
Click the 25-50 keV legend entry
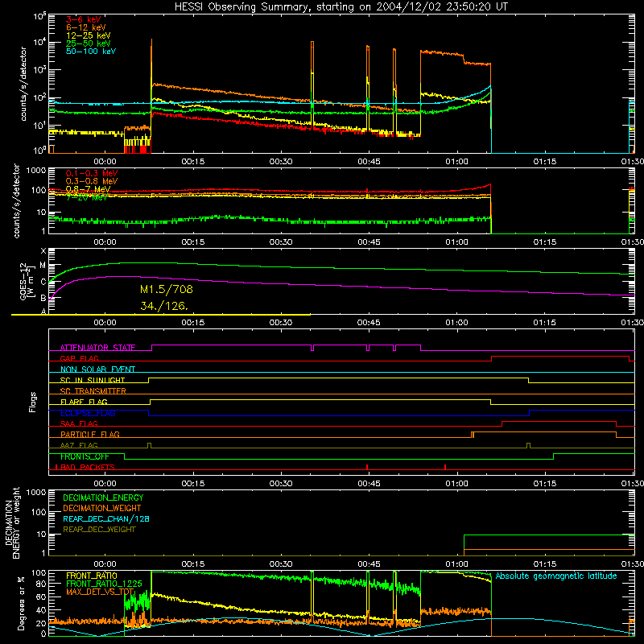point(89,43)
